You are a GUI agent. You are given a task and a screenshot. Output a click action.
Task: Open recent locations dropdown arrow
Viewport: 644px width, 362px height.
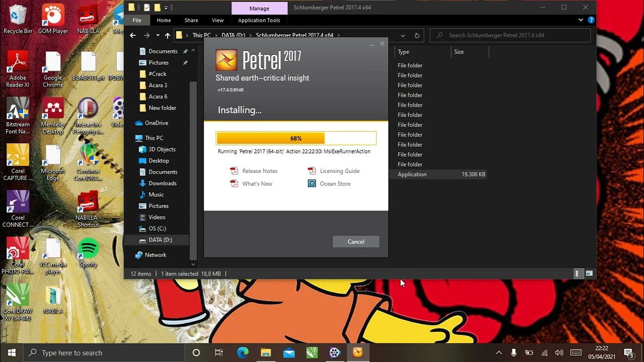pos(157,36)
